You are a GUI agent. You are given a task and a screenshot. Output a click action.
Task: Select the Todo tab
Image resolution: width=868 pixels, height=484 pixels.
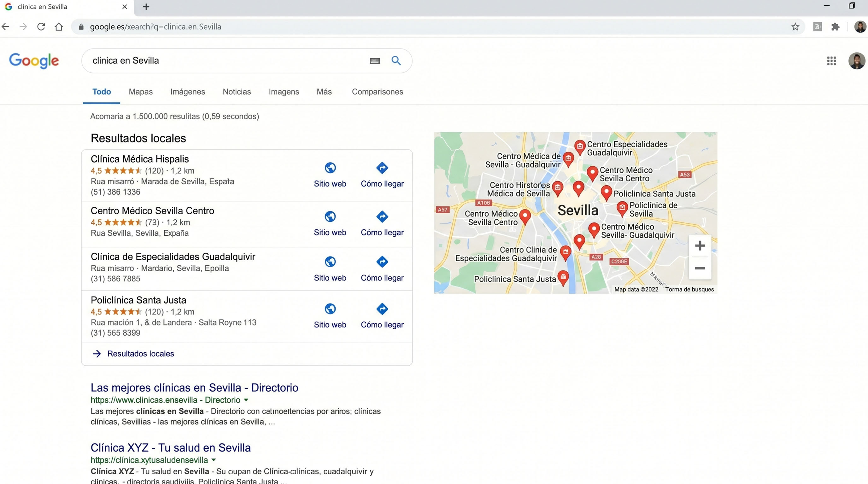tap(102, 92)
